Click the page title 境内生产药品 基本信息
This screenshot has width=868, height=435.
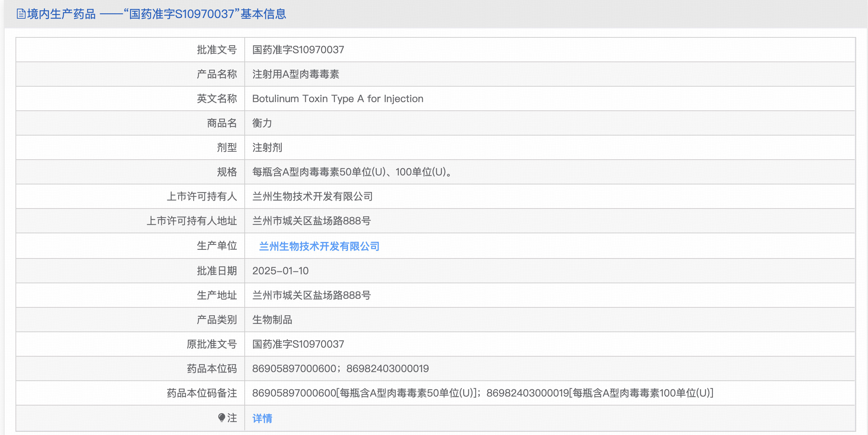157,14
